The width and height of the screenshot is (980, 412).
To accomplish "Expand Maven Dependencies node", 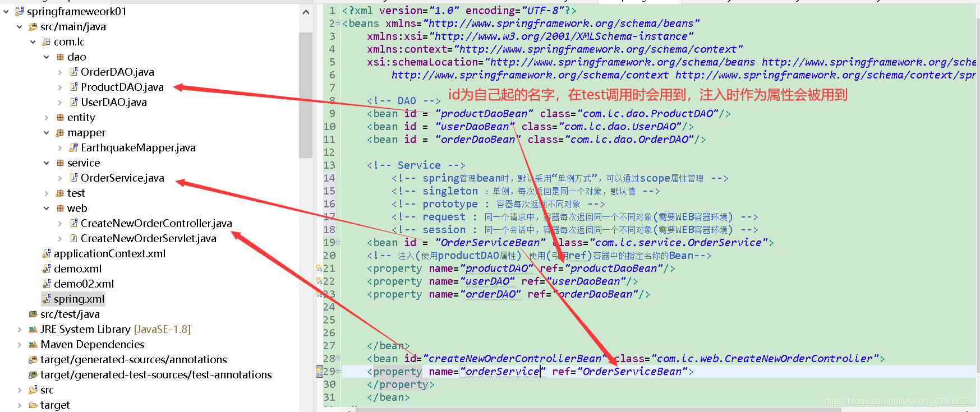I will point(20,344).
